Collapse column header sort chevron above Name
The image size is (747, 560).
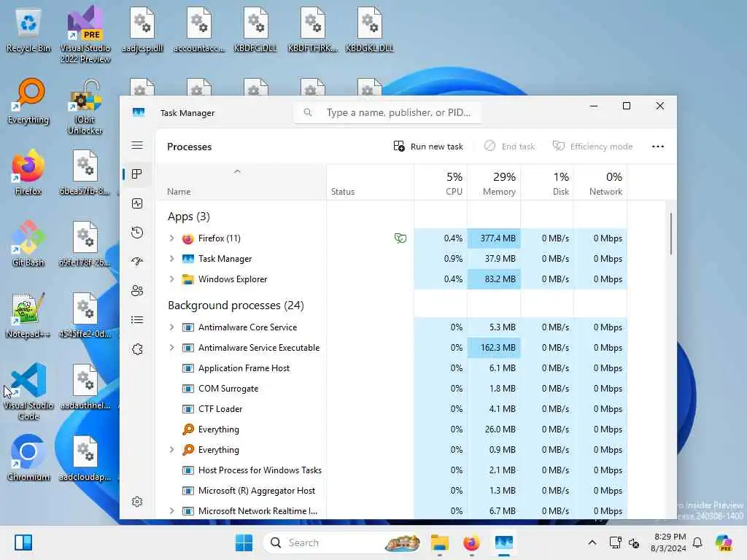(237, 171)
